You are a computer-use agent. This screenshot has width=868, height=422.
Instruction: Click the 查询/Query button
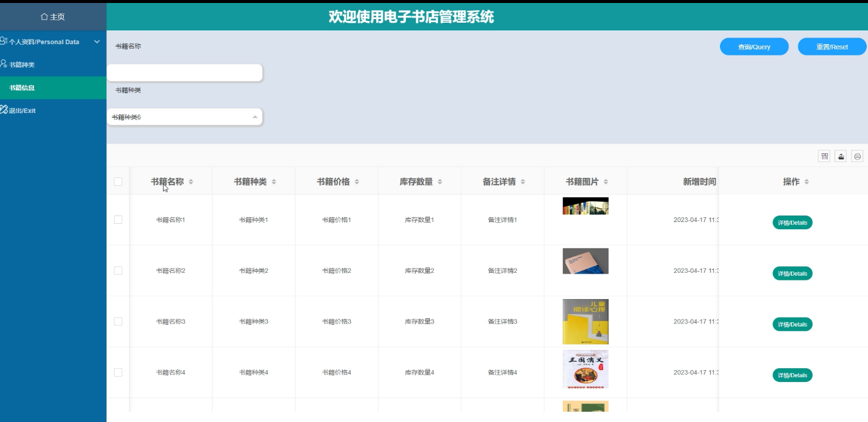(754, 46)
